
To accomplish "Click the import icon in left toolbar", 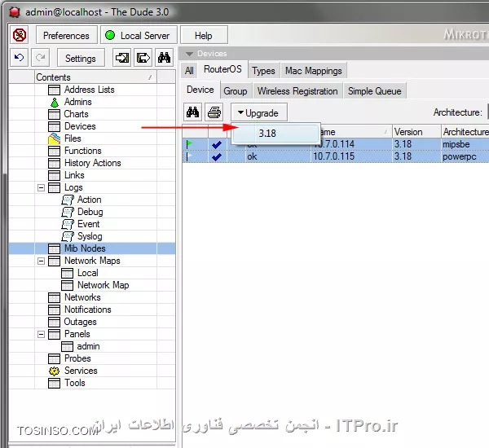I will [121, 58].
